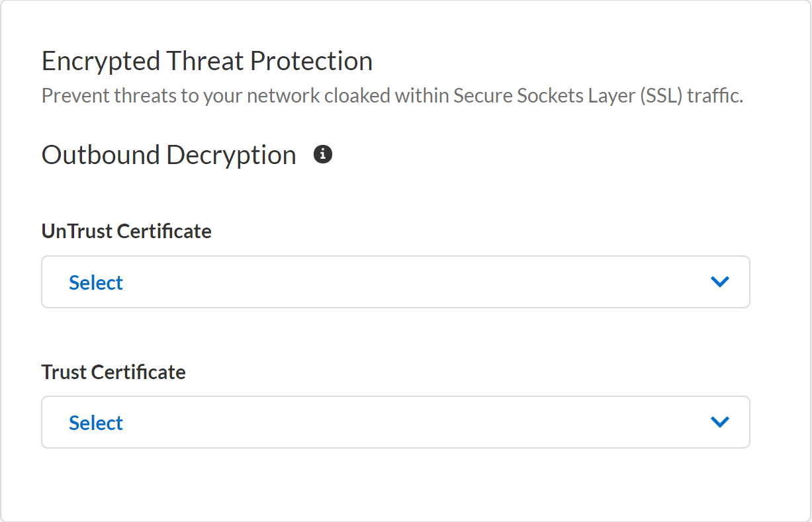Viewport: 812px width, 522px height.
Task: Click the empty middle of the UnTrust Certificate box
Action: (410, 282)
